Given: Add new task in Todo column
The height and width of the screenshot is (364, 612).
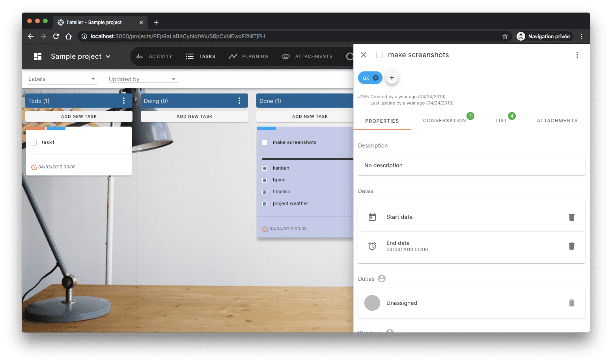Looking at the screenshot, I should (79, 116).
